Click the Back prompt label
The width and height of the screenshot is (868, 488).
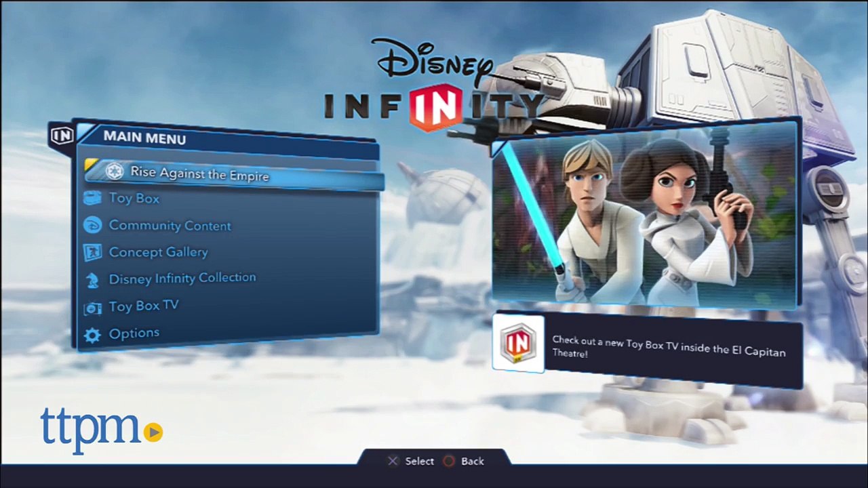click(473, 461)
